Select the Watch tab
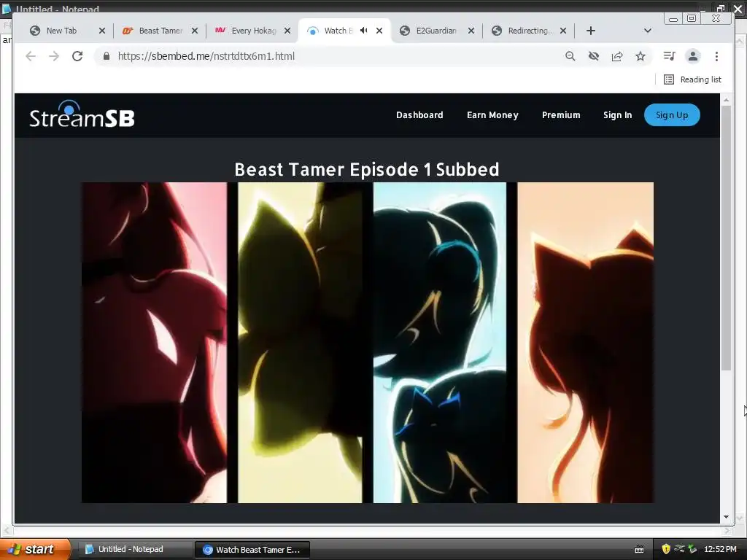 point(333,31)
